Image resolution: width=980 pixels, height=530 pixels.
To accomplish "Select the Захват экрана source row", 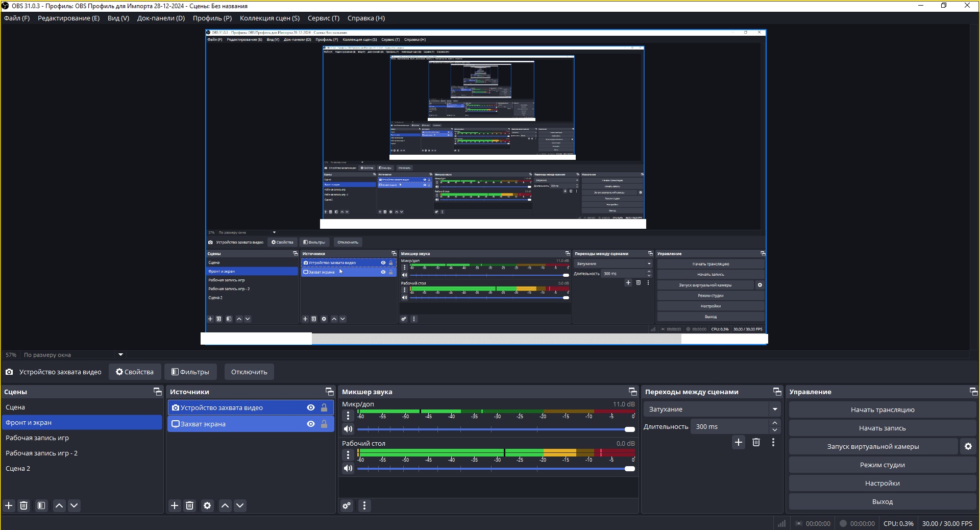I will [x=251, y=424].
